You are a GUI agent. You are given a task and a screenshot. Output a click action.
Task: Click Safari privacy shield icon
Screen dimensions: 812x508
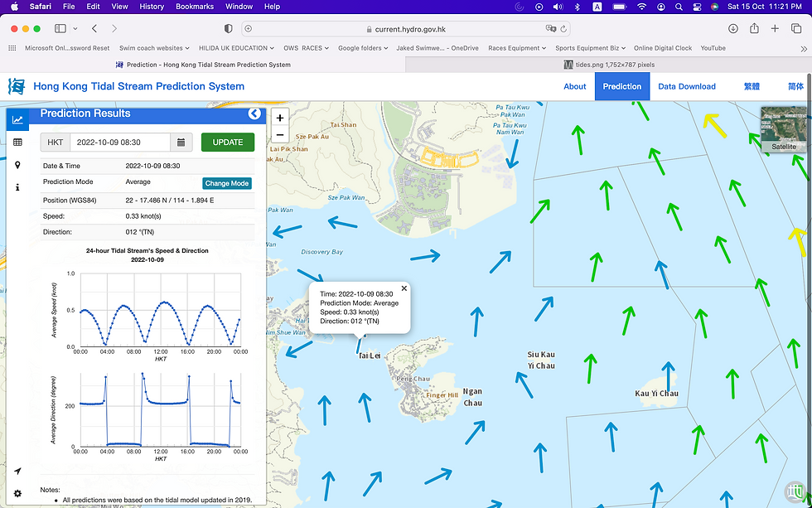(x=229, y=28)
